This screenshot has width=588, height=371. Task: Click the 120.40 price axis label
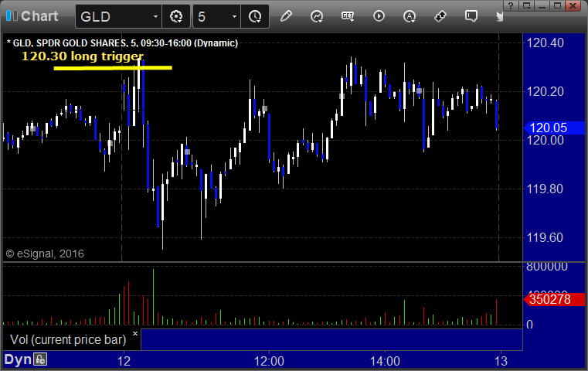coord(545,43)
